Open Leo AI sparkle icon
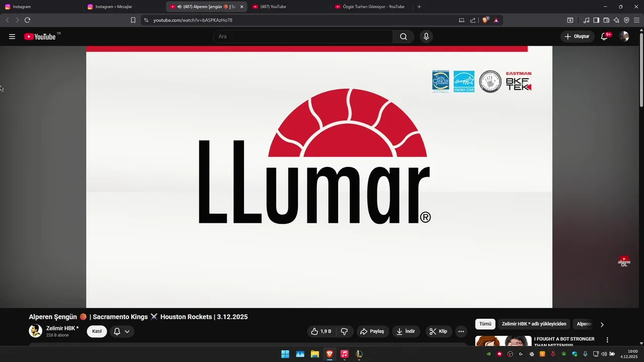 point(616,20)
